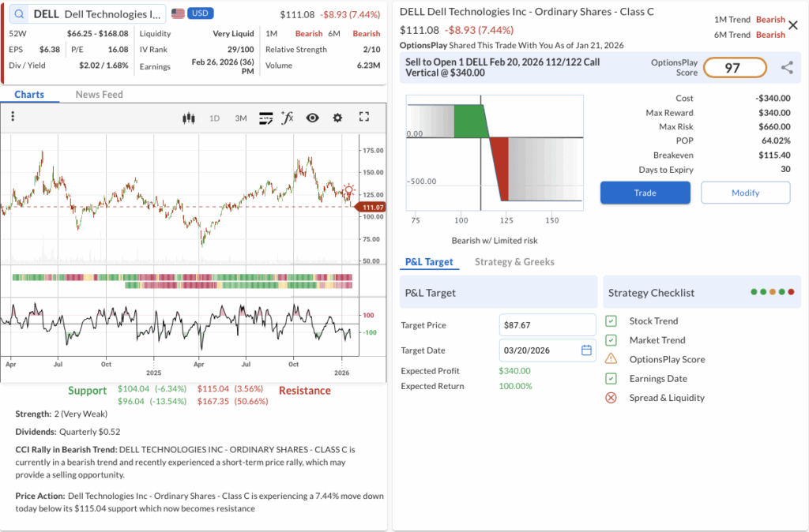
Task: Open the fx indicators menu
Action: 287,118
